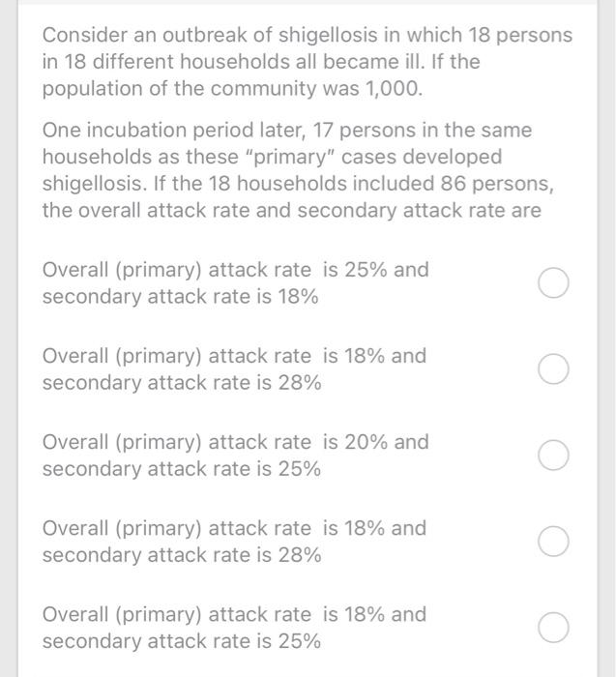Pick the last radio button for 18% and 25%
Screen dimensions: 616x677
[x=553, y=628]
